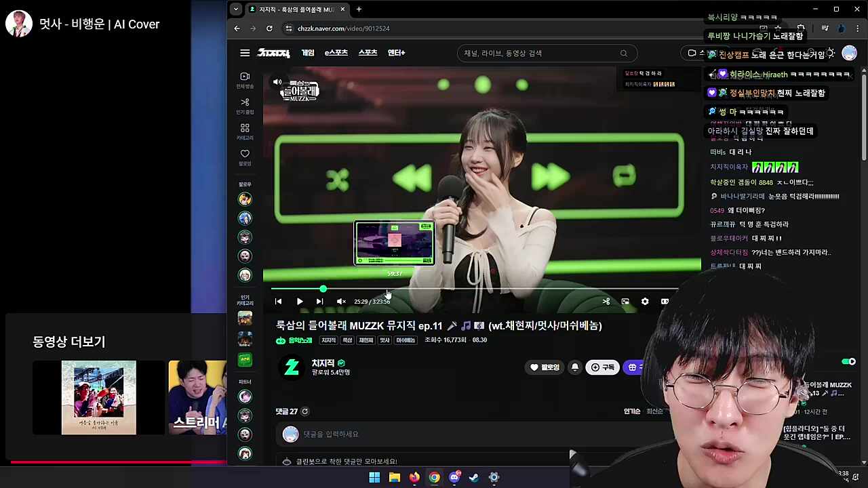Switch to the e스포츠 tab
This screenshot has width=868, height=488.
click(x=336, y=53)
